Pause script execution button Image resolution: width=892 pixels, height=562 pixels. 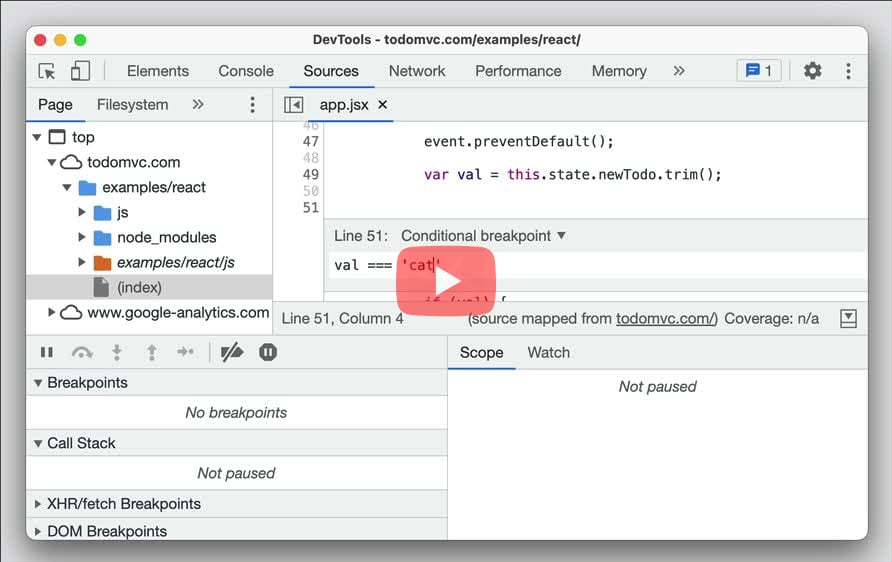(x=47, y=353)
